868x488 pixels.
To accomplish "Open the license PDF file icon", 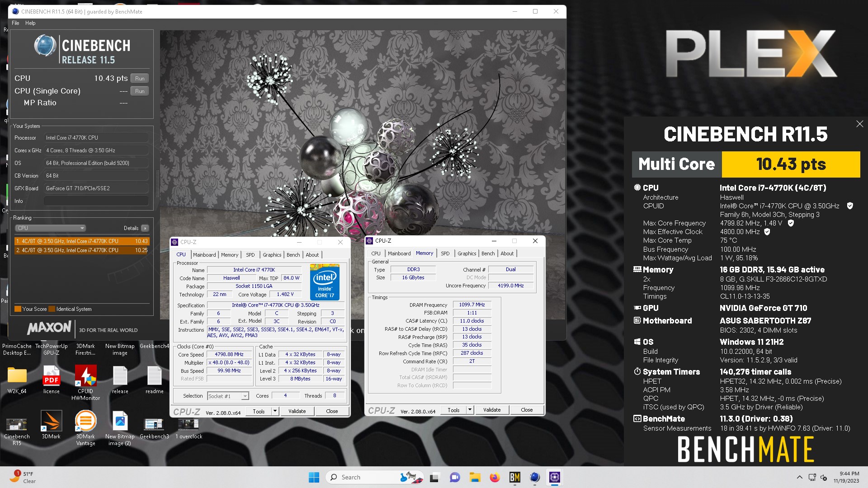I will pos(51,380).
